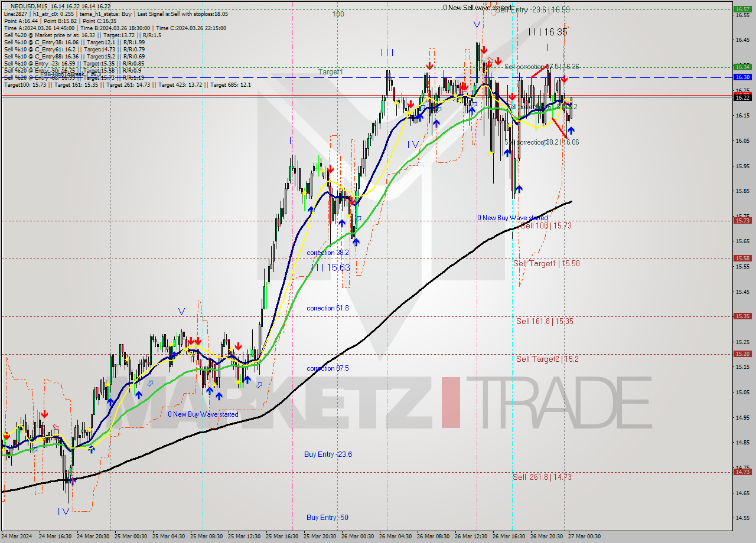756x543 pixels.
Task: Select the 'Sell 161.8 | 15.35' label
Action: 545,321
